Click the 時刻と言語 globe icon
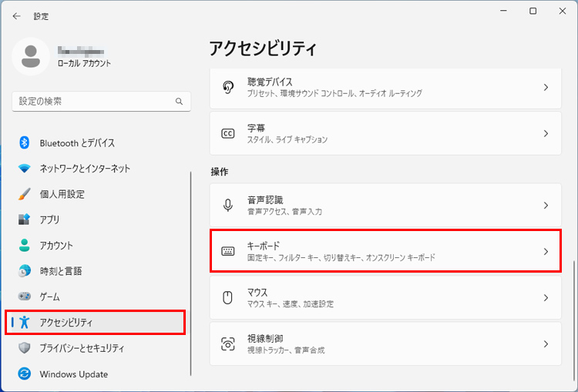Viewport: 578px width, 392px height. [25, 271]
